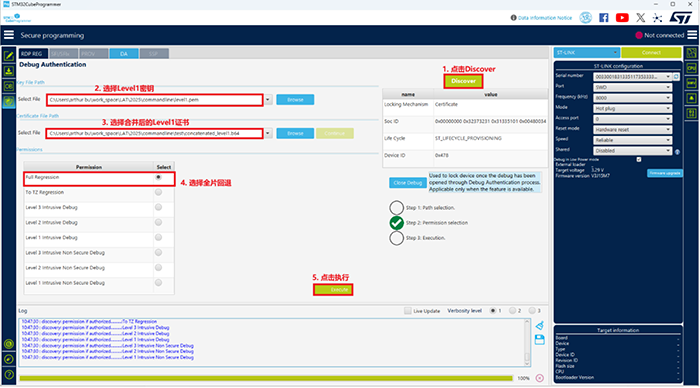Image resolution: width=700 pixels, height=388 pixels.
Task: Set verbosity level to 3
Action: point(532,311)
